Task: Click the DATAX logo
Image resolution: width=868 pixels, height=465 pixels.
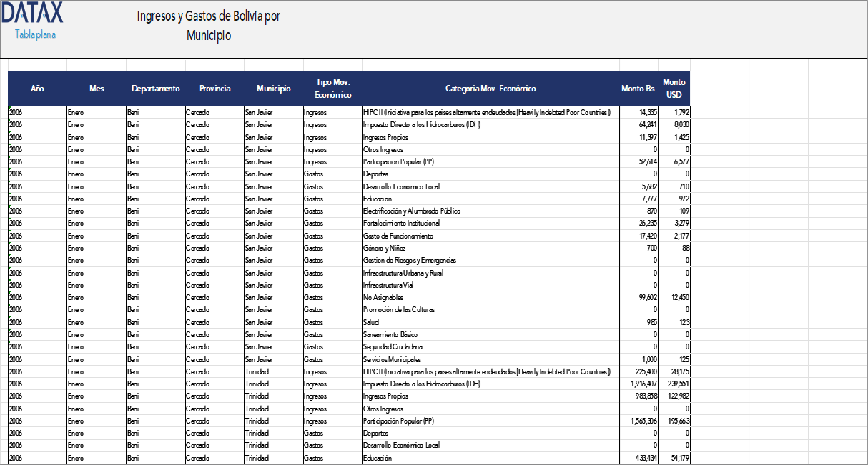Action: [31, 12]
